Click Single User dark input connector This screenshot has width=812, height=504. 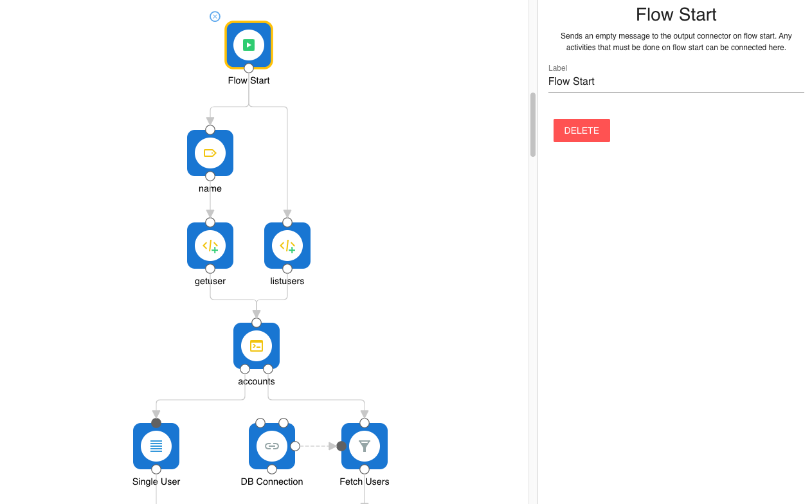pos(156,423)
